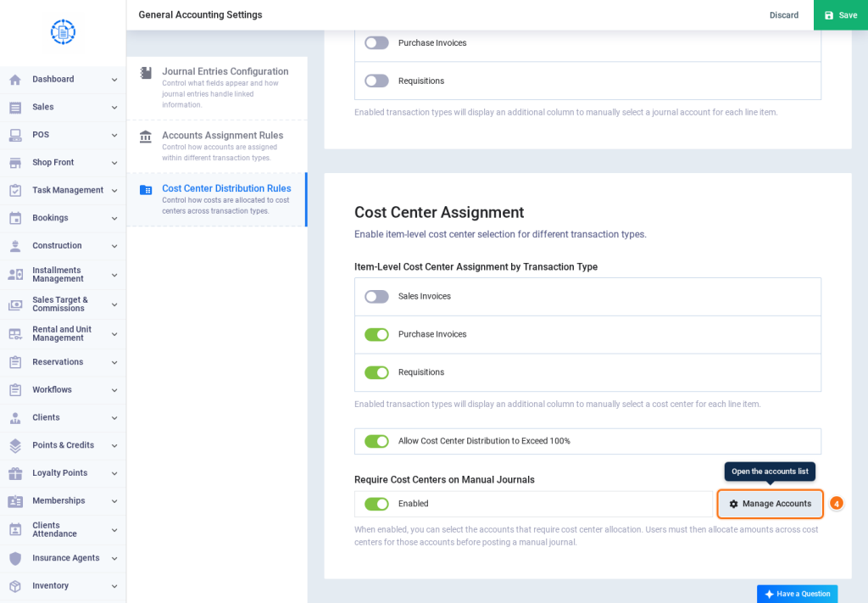The width and height of the screenshot is (868, 603).
Task: Click the Clients person icon
Action: (x=15, y=418)
